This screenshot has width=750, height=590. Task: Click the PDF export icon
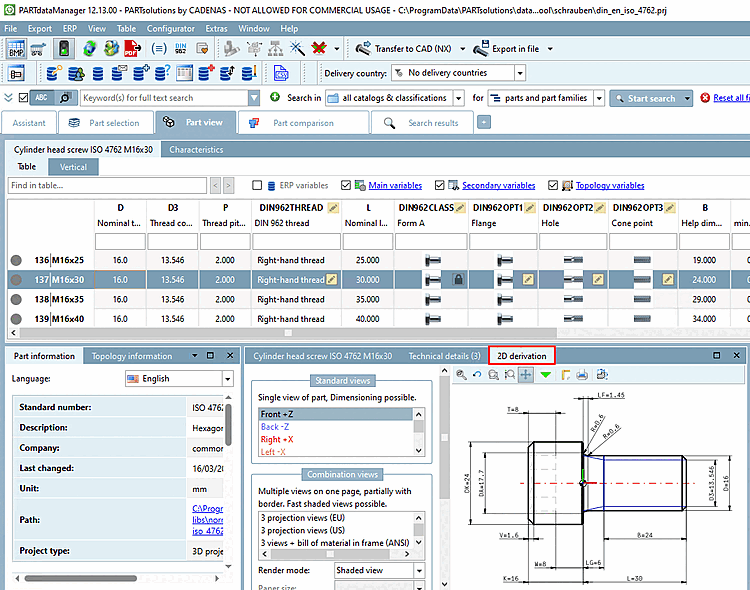click(132, 49)
